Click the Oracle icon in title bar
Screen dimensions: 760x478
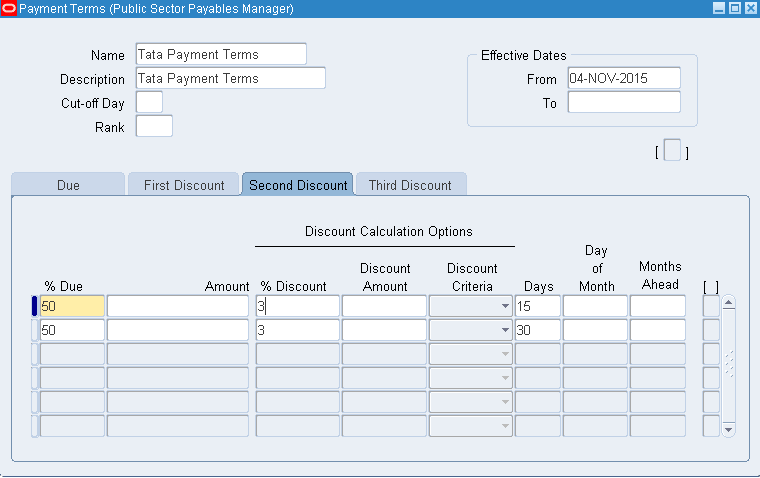tap(9, 8)
